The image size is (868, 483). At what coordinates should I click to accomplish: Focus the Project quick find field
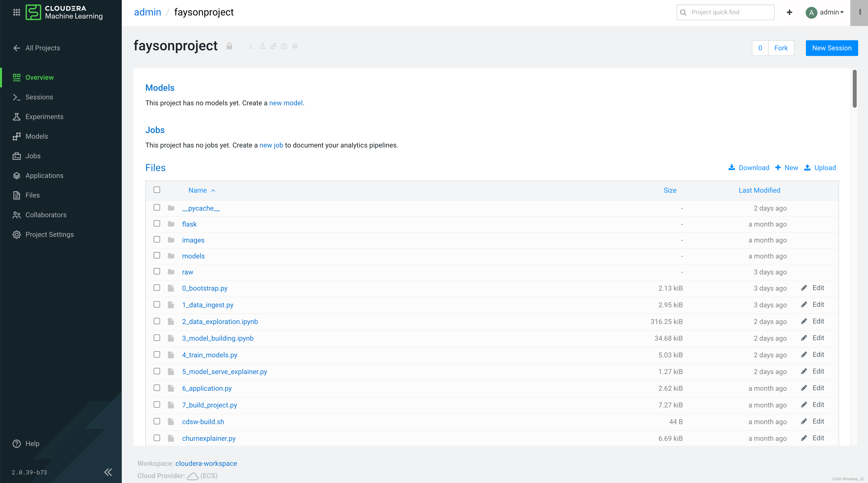[x=730, y=12]
